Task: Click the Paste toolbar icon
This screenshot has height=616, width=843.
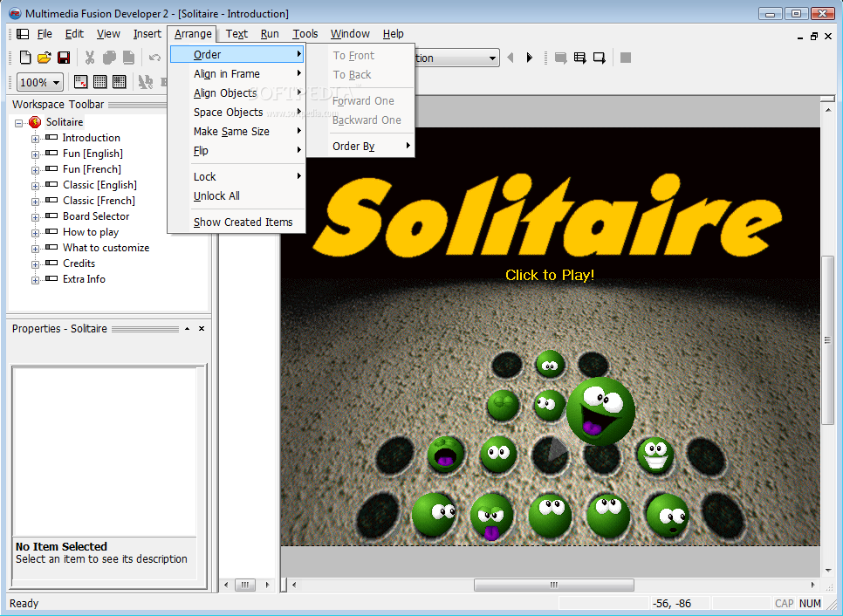Action: click(x=128, y=57)
